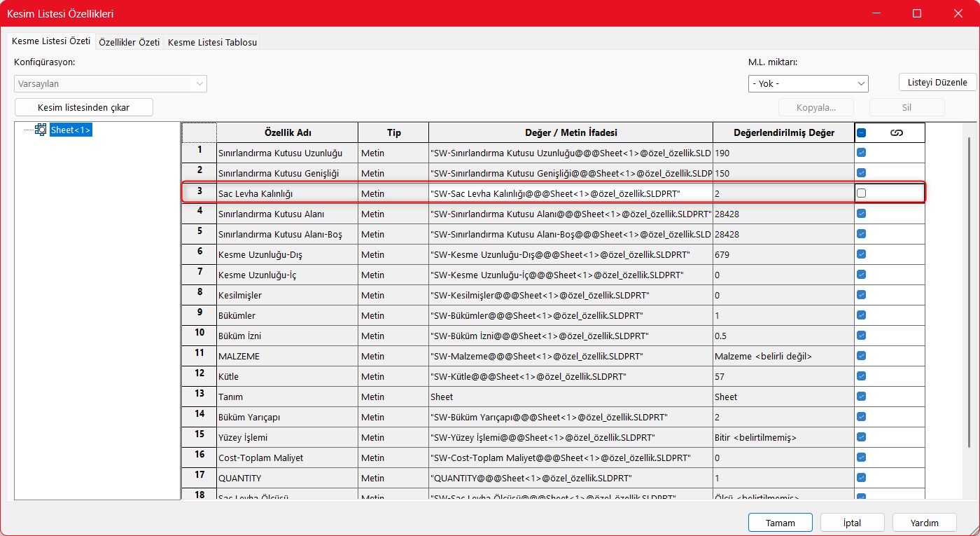Uncheck link checkbox for Sınırlandırma Kutusu Genişliği row
Viewport: 980px width, 536px height.
(862, 173)
